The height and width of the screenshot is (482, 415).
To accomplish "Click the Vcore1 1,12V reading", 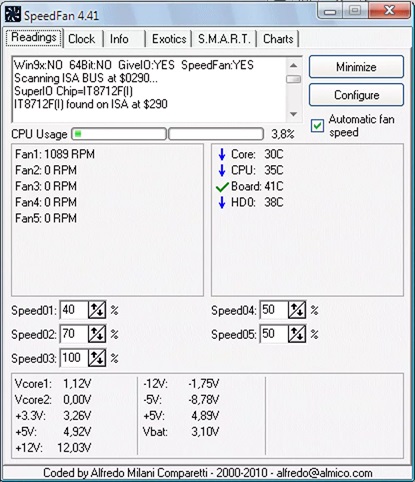I will pos(53,384).
